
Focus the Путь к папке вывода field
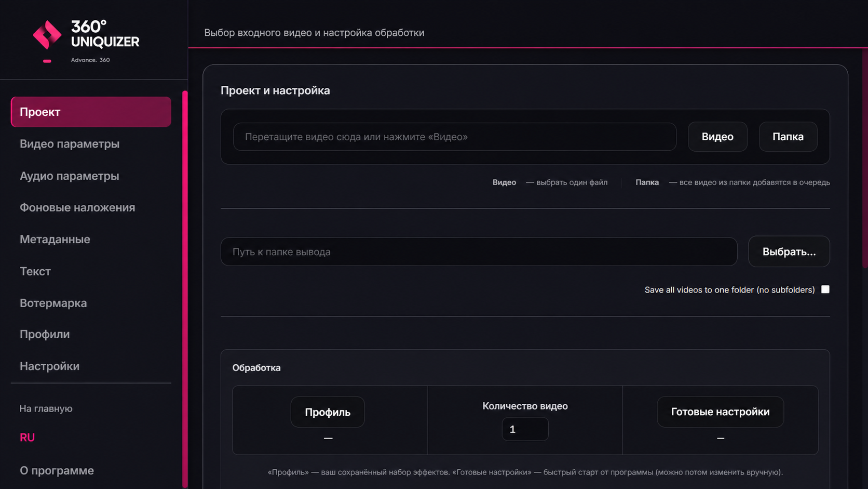pos(479,252)
